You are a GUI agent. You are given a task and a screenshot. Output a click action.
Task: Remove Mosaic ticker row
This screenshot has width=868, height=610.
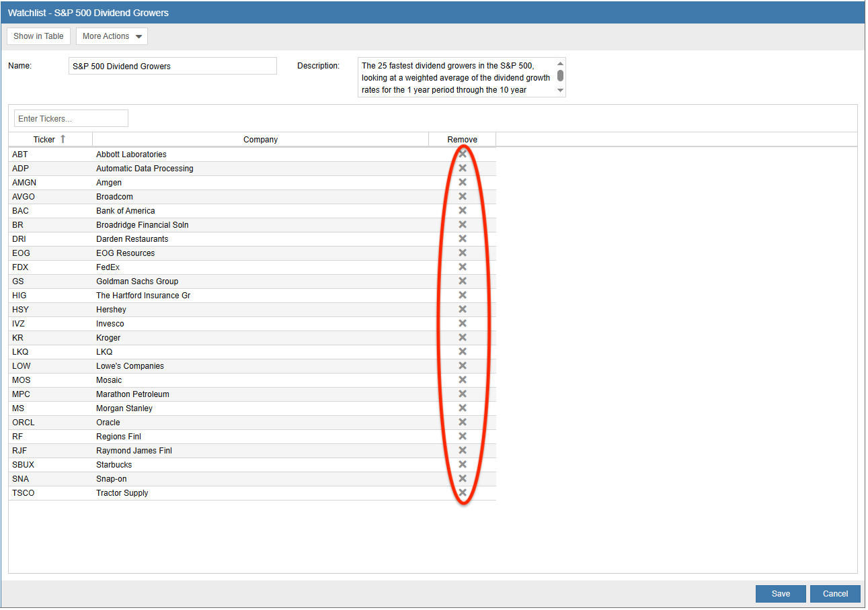463,380
